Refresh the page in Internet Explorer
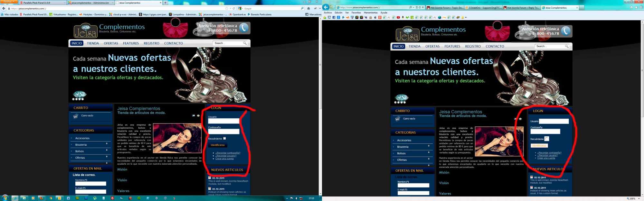Screen dimensions: 644x201 point(420,7)
